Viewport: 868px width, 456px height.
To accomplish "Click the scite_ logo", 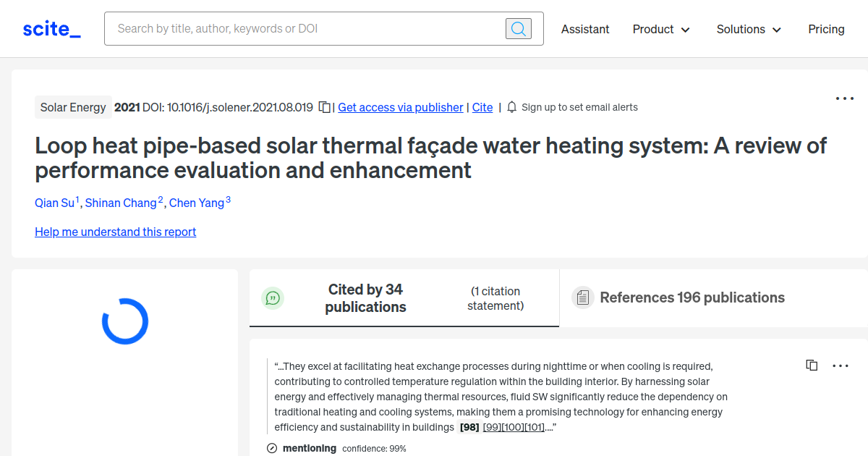I will click(x=51, y=28).
